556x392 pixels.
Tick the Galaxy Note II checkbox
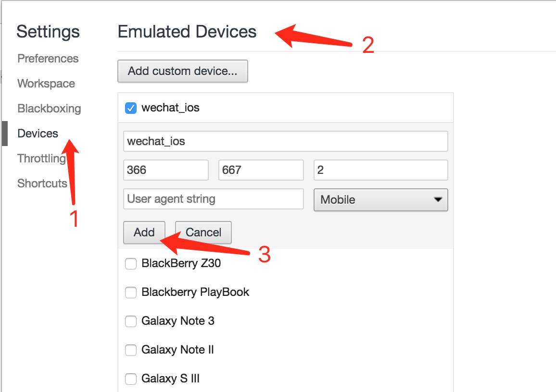pos(130,350)
